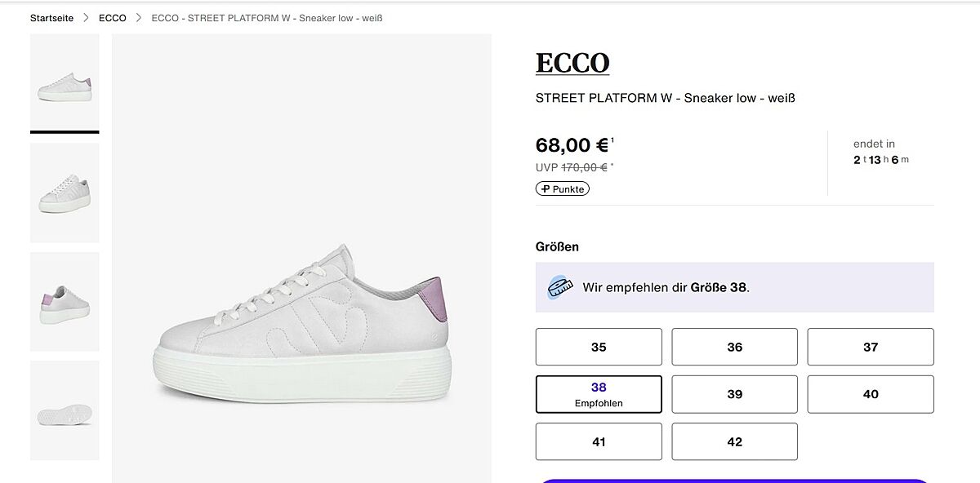This screenshot has width=980, height=483.
Task: Choose size 42
Action: click(734, 441)
